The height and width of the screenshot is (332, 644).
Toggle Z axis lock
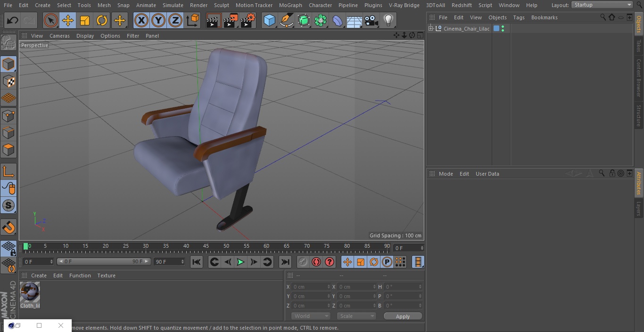click(175, 20)
